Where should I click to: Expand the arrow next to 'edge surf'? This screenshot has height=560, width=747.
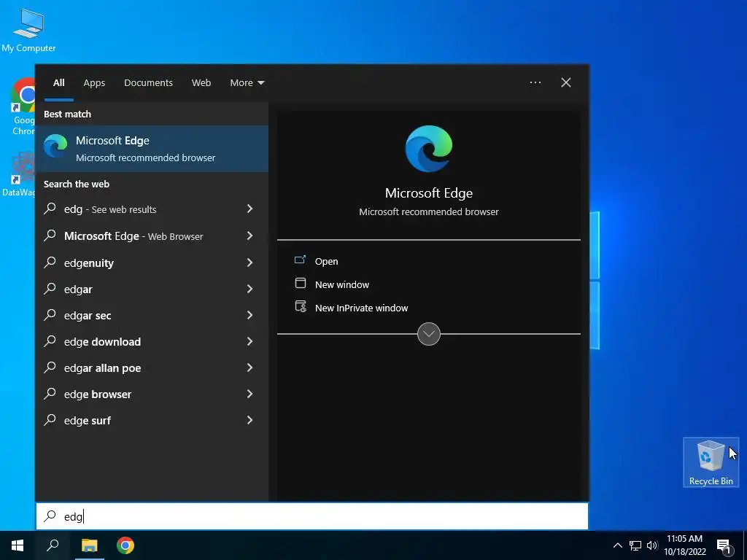pyautogui.click(x=249, y=420)
